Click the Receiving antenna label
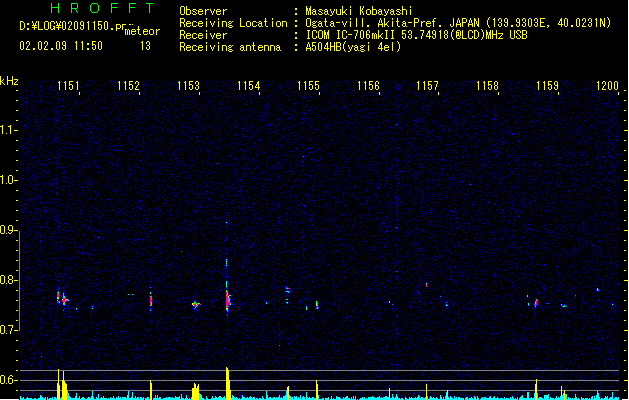629x400 pixels. tap(230, 47)
